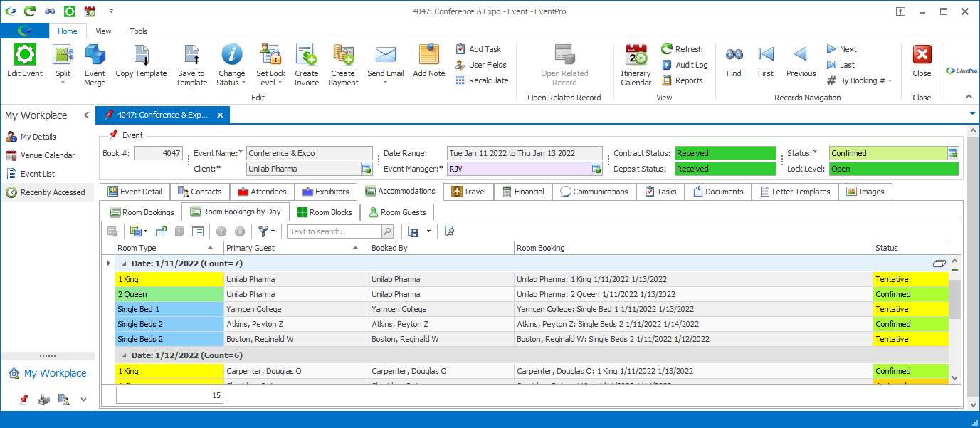Open the Financial tab

523,192
